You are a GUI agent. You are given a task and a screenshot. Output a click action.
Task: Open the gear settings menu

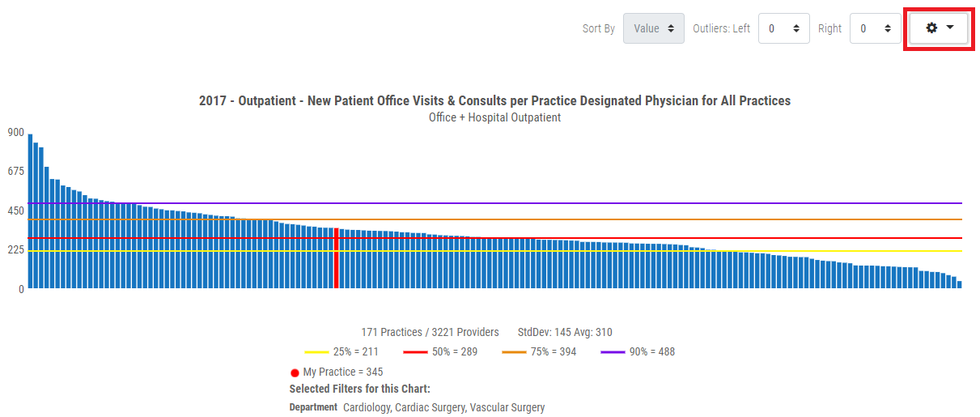click(939, 28)
